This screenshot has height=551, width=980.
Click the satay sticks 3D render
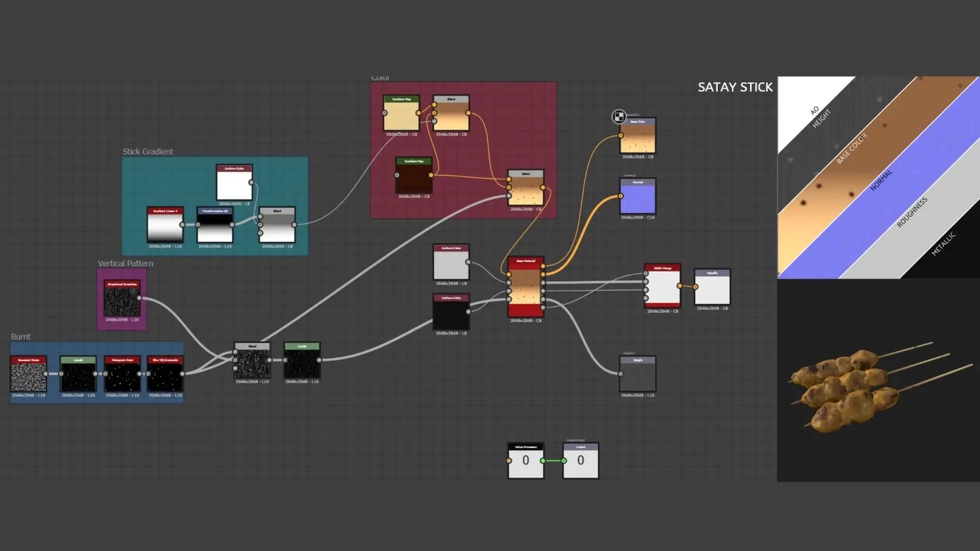[879, 386]
